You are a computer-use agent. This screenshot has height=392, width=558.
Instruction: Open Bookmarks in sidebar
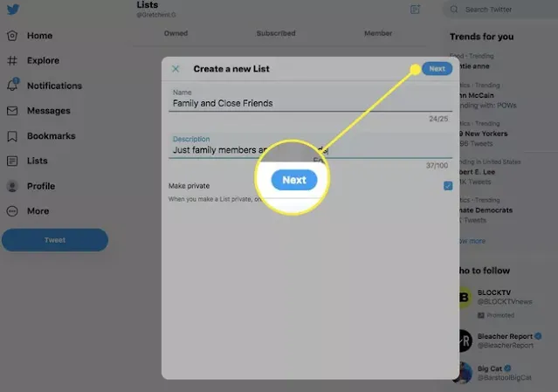(x=52, y=136)
